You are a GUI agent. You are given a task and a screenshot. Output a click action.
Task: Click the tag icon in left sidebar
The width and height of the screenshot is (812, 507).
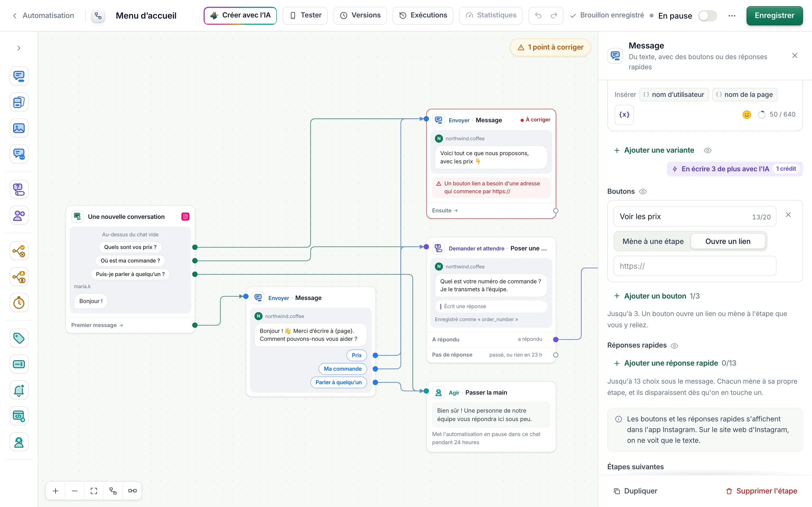pos(19,338)
